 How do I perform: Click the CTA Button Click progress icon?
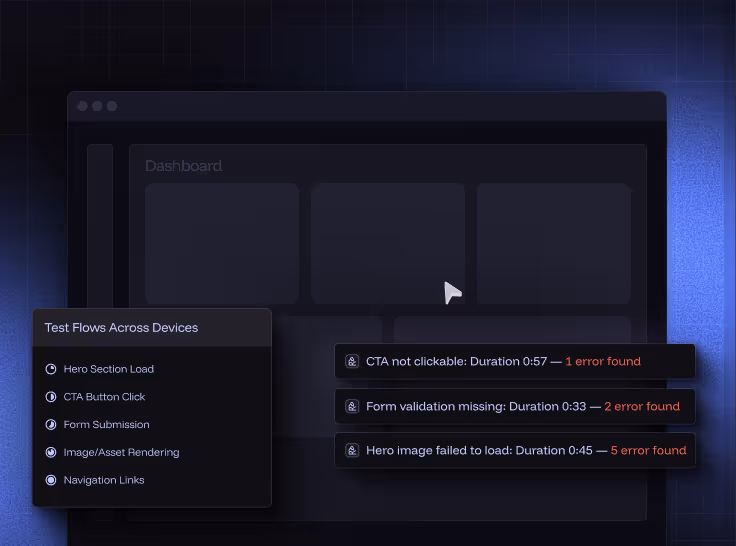click(x=51, y=397)
